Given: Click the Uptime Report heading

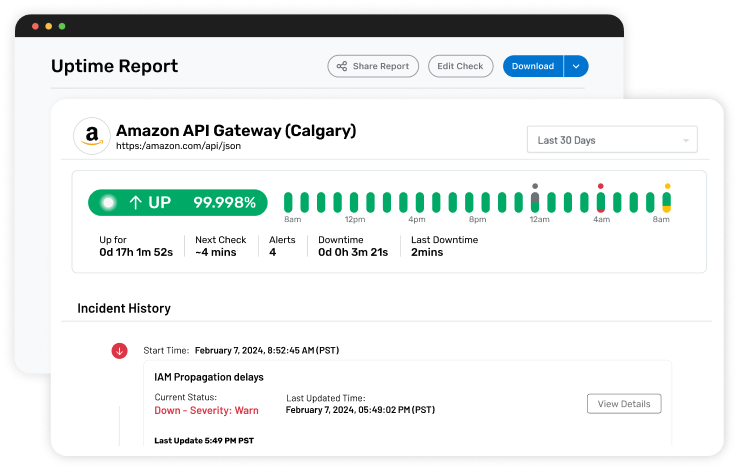Looking at the screenshot, I should point(114,66).
